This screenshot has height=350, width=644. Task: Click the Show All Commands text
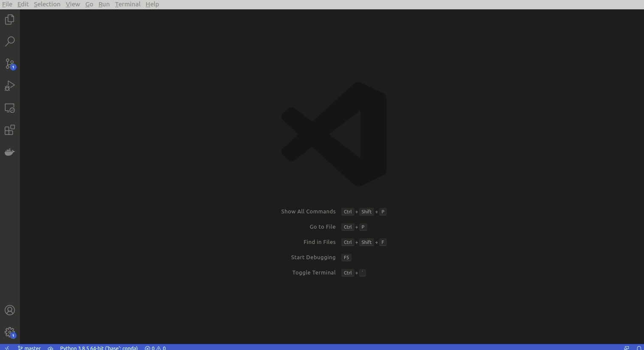pos(308,211)
